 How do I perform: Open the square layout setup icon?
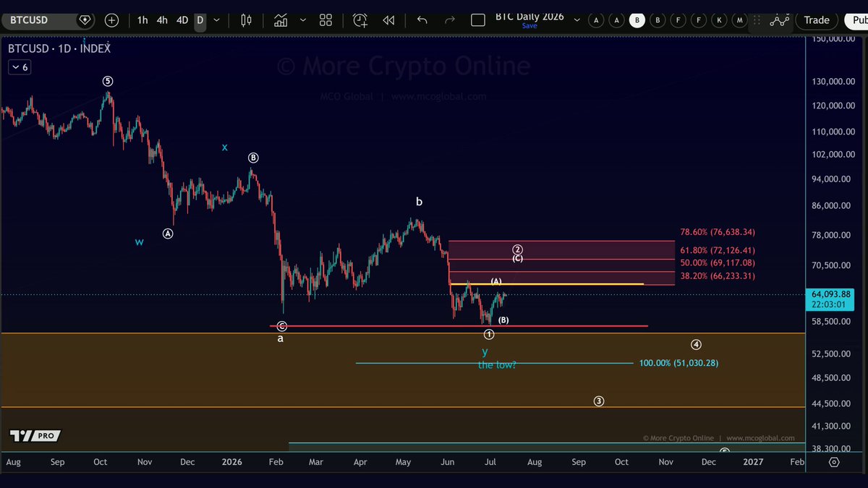pos(478,20)
